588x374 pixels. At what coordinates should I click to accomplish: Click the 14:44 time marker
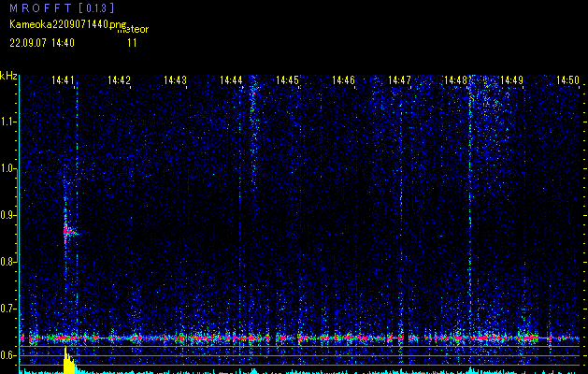231,80
